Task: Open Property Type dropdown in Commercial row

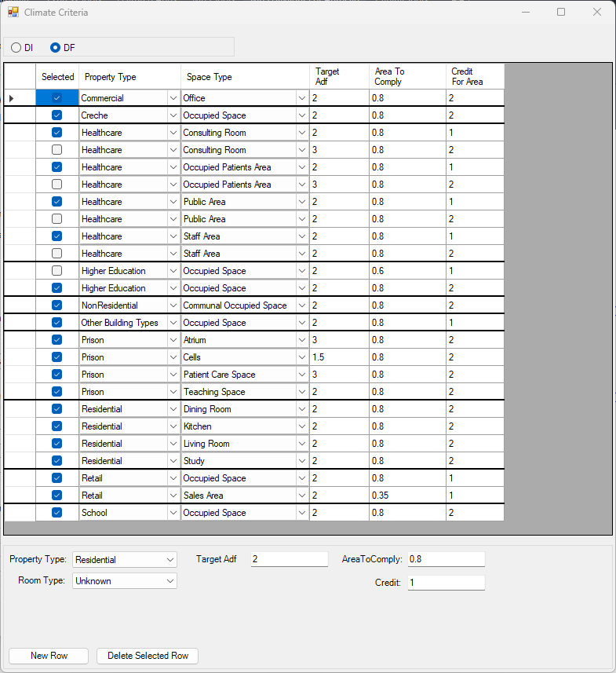Action: 173,98
